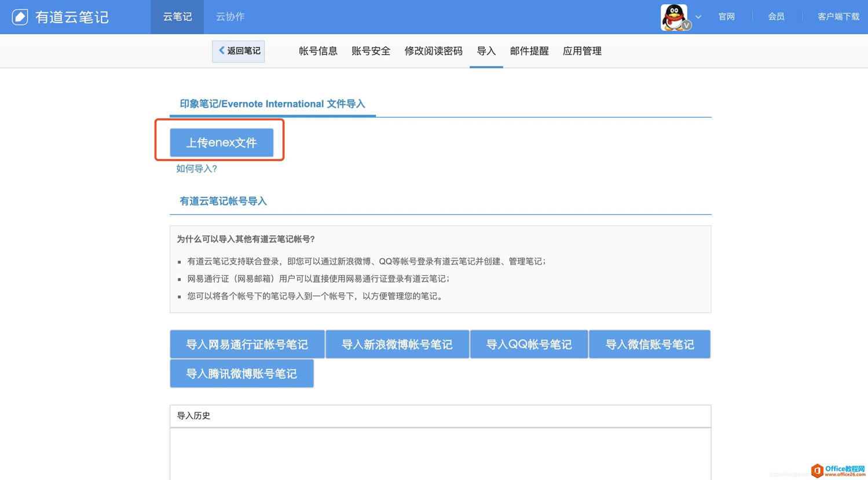Open the QQ penguin avatar
This screenshot has width=868, height=480.
(x=675, y=17)
